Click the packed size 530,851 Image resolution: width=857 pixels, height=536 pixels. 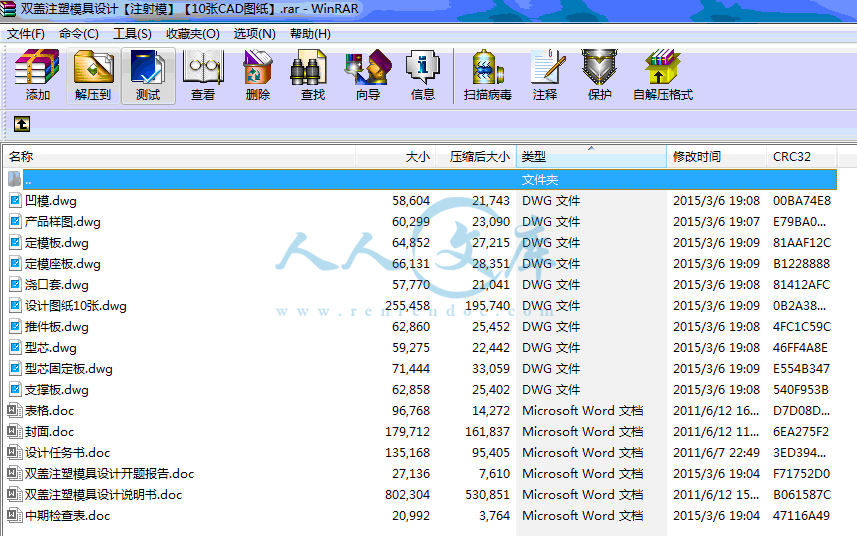click(x=487, y=494)
